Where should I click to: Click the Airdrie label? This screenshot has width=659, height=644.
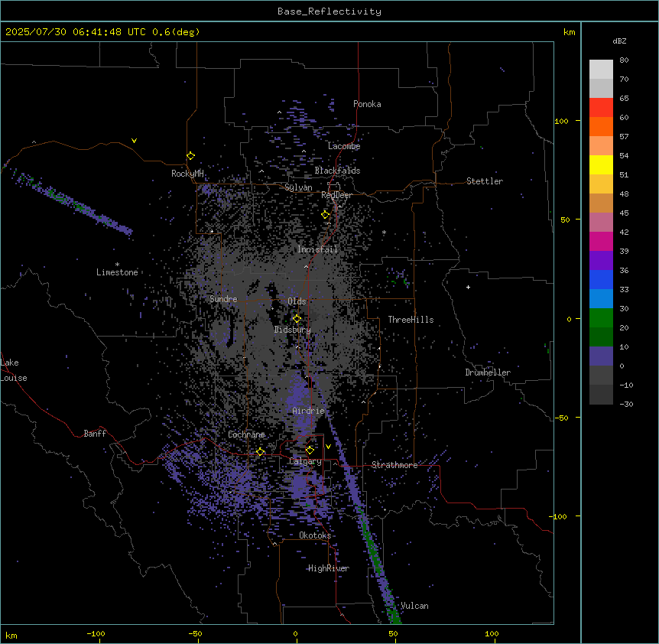coord(308,411)
